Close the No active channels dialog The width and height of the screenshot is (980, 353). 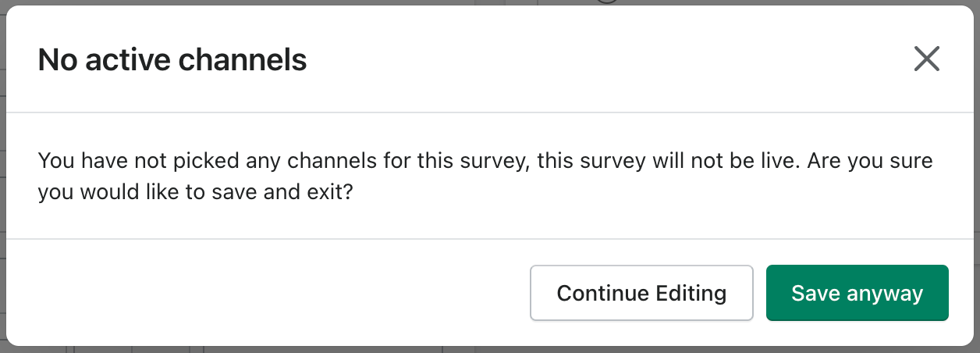(926, 59)
